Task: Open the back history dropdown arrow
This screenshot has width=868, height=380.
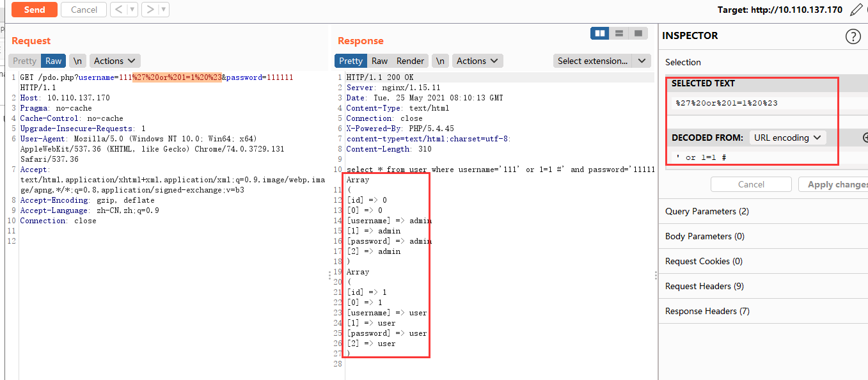Action: 133,10
